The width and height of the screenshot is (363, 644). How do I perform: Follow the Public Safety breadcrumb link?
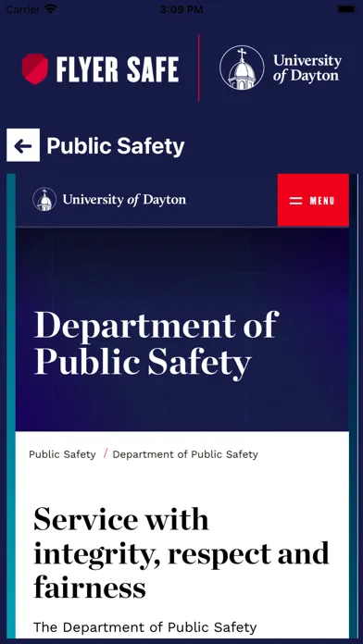click(62, 454)
